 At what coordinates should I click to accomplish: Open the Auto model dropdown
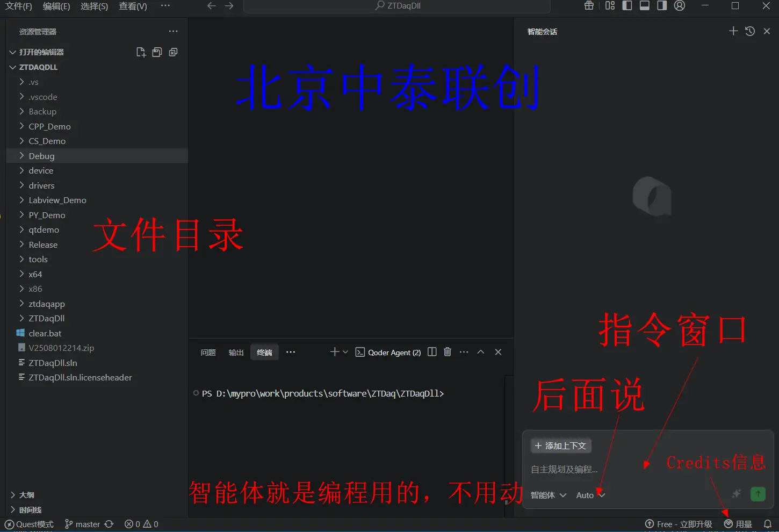tap(589, 495)
